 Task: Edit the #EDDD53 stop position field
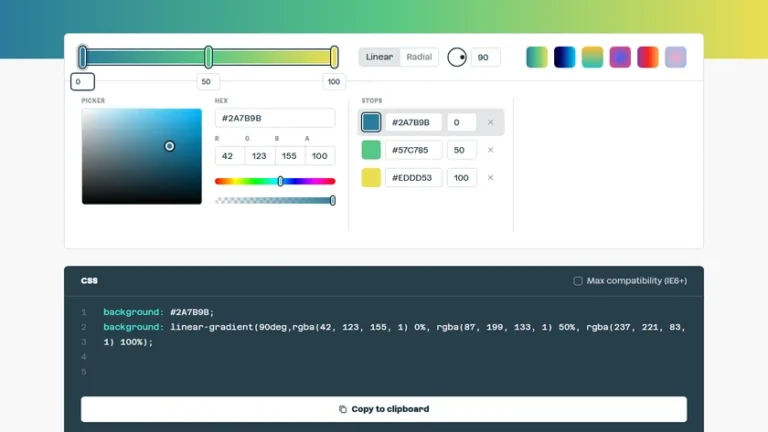click(461, 178)
